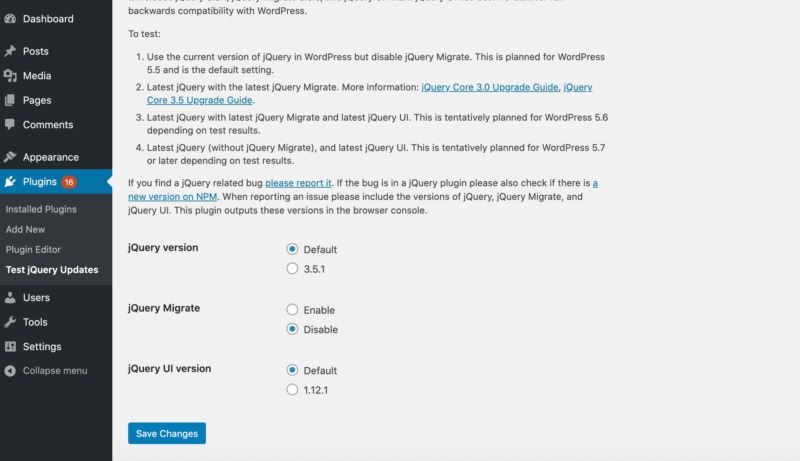Click the Appearance paintbrush icon
The height and width of the screenshot is (461, 800).
click(x=10, y=157)
